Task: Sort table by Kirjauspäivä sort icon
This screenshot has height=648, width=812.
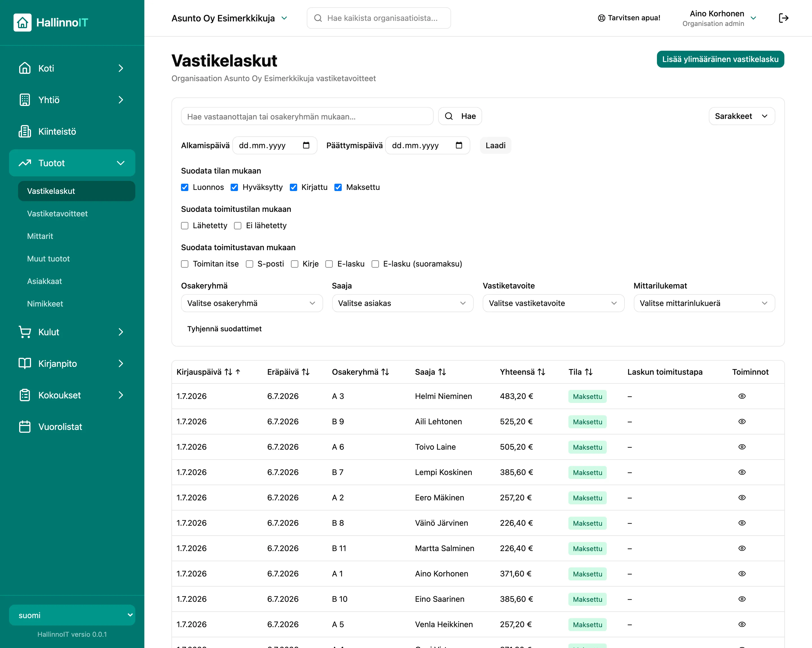Action: pyautogui.click(x=228, y=372)
